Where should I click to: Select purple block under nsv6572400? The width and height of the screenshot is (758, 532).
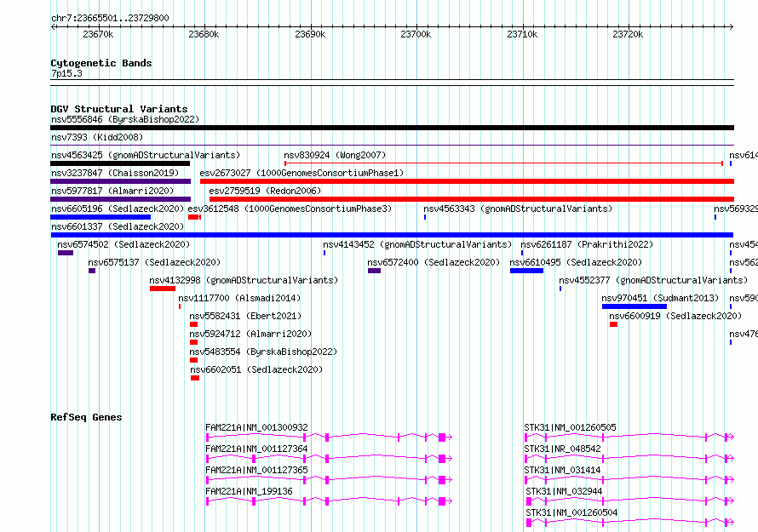tap(374, 271)
